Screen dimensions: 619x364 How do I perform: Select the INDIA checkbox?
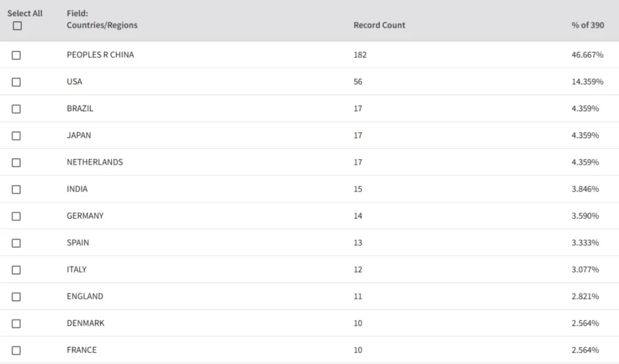(16, 190)
